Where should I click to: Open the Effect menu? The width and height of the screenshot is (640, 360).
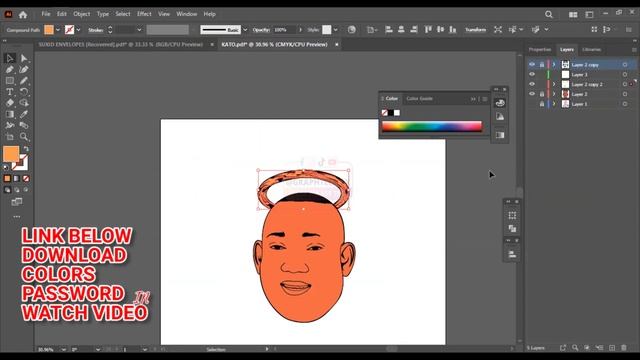pos(144,14)
